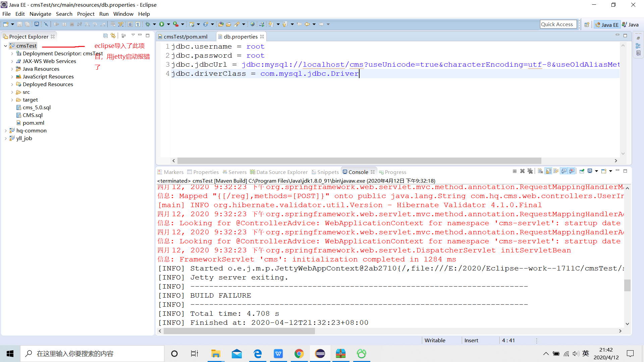Screen dimensions: 644x362
Task: Open the Debug button dropdown arrow
Action: [154, 24]
